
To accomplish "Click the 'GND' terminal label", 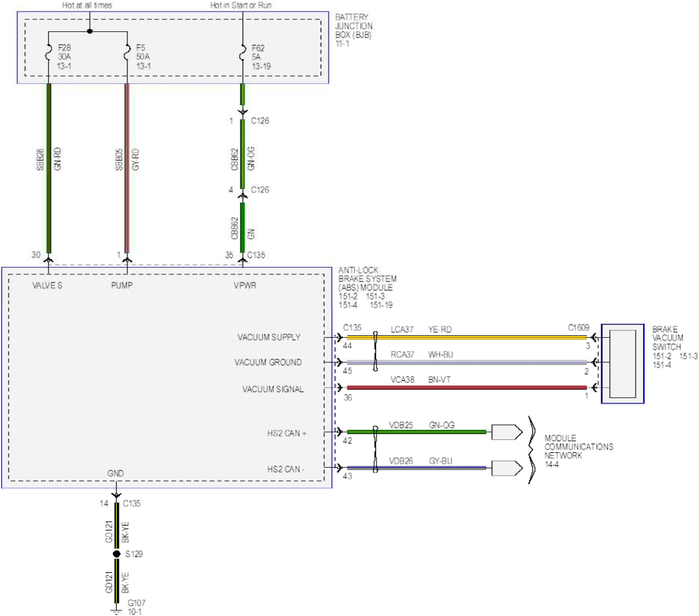I will 116,473.
